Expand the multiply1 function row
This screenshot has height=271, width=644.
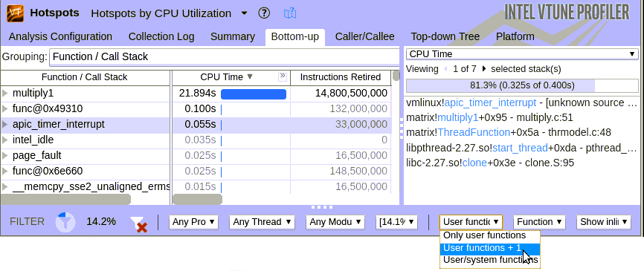click(x=5, y=93)
